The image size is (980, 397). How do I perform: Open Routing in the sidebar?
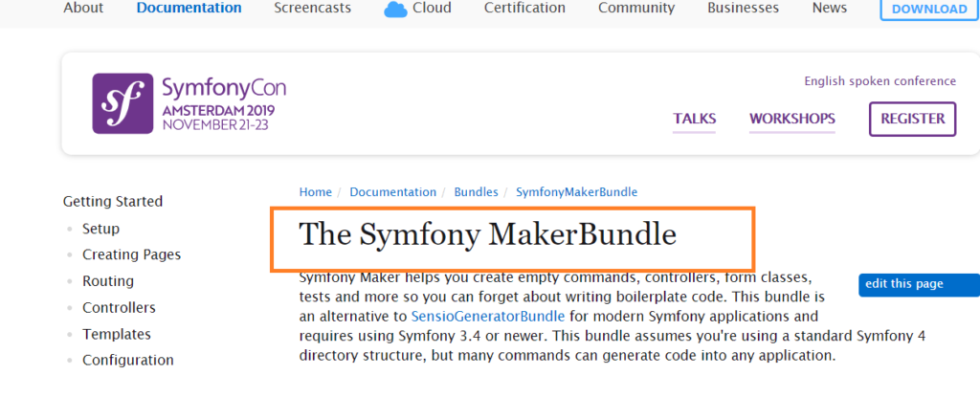point(107,281)
